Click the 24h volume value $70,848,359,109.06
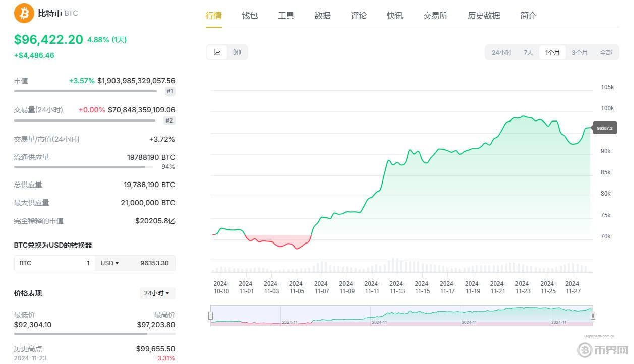The image size is (634, 364). [142, 110]
